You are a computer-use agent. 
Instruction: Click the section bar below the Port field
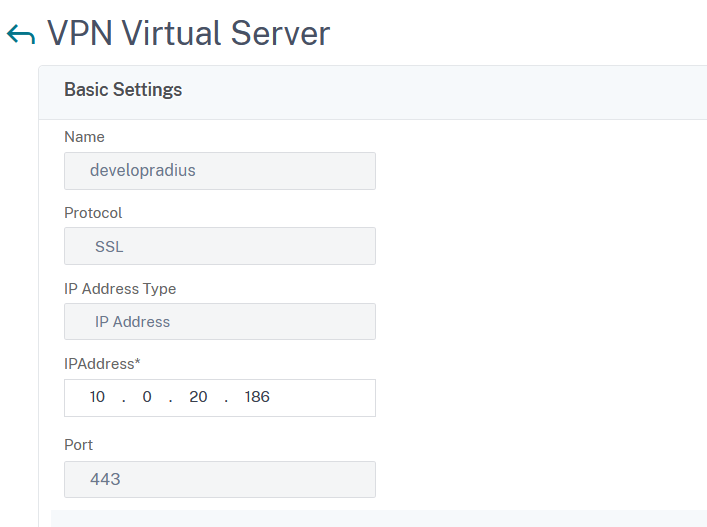click(378, 518)
